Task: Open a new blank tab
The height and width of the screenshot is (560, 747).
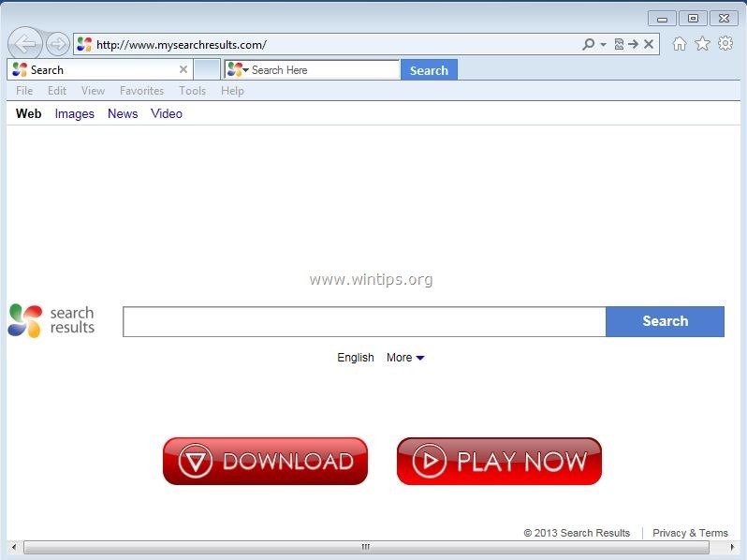Action: point(207,69)
